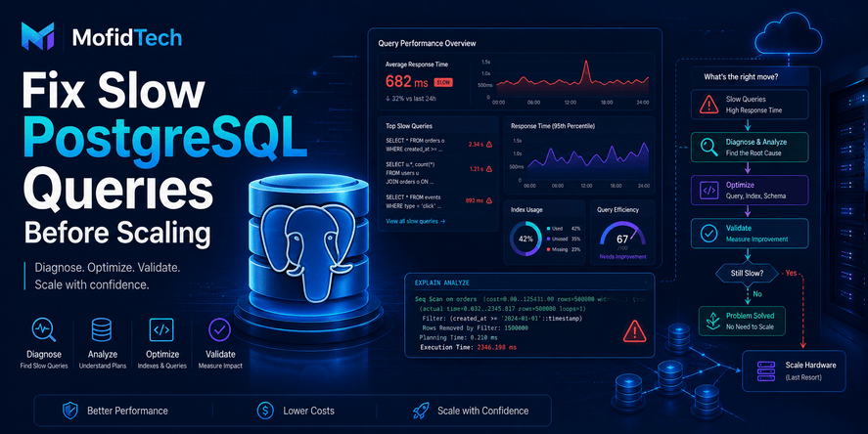Click the Scale with Confidence rocket icon
The width and height of the screenshot is (868, 434).
pyautogui.click(x=421, y=411)
